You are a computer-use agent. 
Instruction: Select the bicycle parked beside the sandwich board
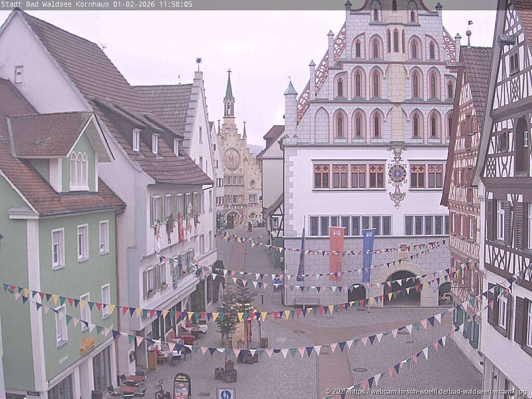click(x=162, y=390)
